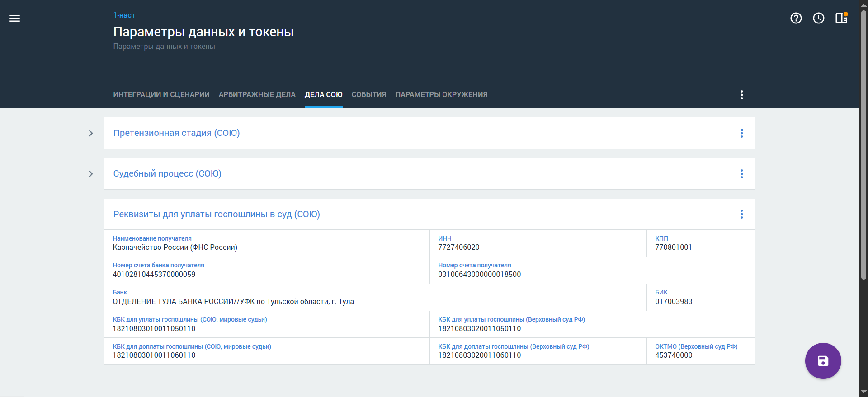The image size is (868, 397).
Task: Expand the Судебный процесс (СОЮ) section chevron
Action: [x=91, y=174]
